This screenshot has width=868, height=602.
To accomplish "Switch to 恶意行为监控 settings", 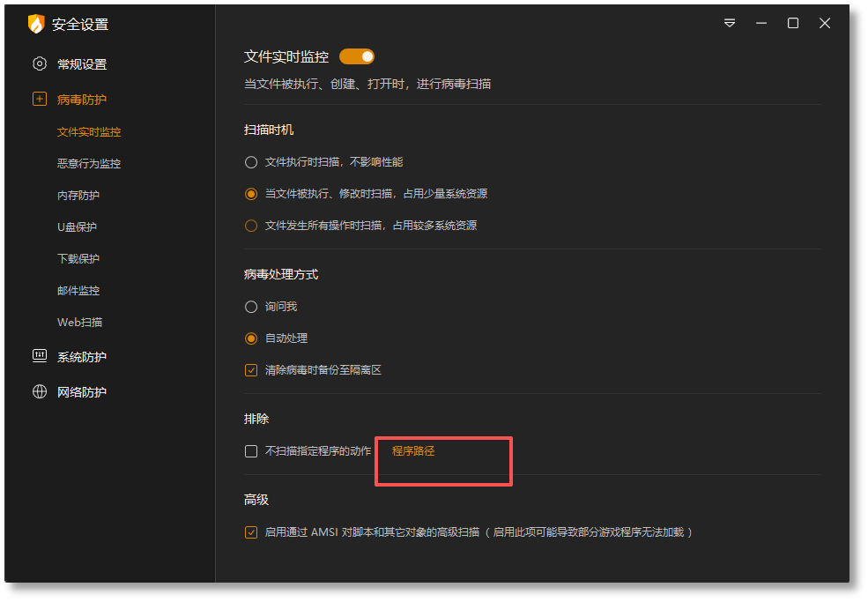I will click(89, 163).
